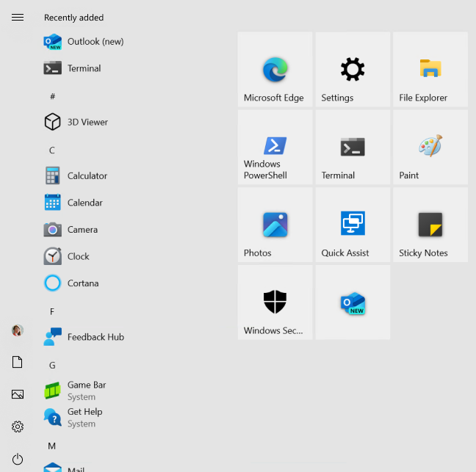Jump to letter index via C header

52,150
